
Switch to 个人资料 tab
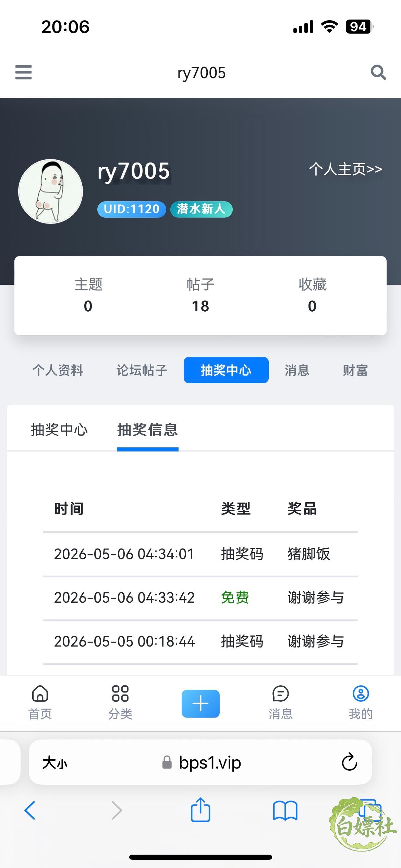click(58, 370)
